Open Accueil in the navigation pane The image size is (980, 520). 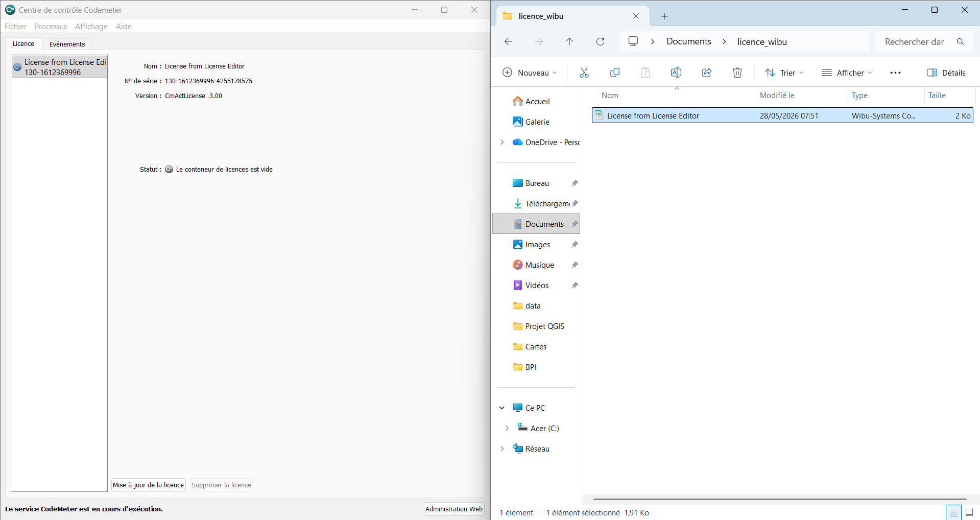click(x=537, y=101)
